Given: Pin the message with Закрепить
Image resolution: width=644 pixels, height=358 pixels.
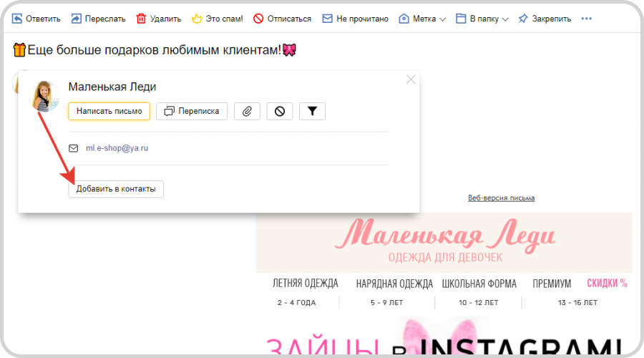Looking at the screenshot, I should tap(545, 19).
